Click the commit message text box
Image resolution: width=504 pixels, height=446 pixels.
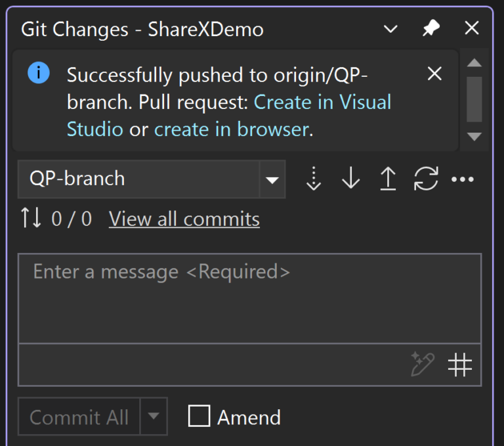pos(249,299)
